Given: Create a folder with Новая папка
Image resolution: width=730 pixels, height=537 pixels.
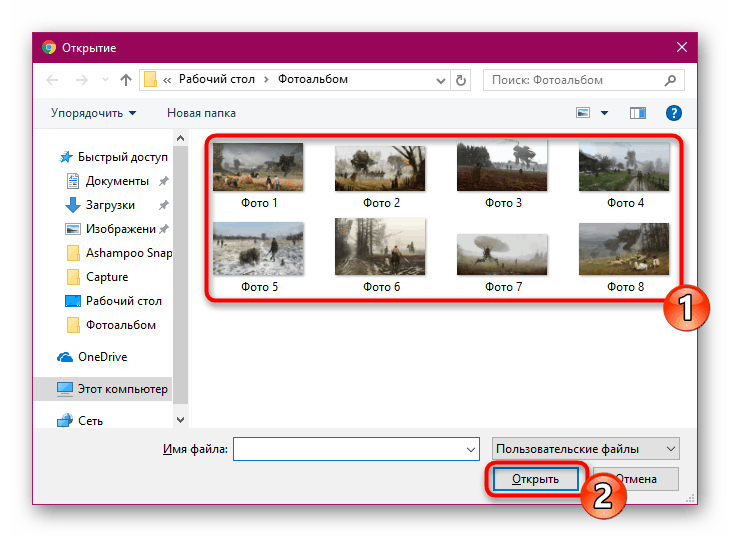Looking at the screenshot, I should click(x=201, y=113).
